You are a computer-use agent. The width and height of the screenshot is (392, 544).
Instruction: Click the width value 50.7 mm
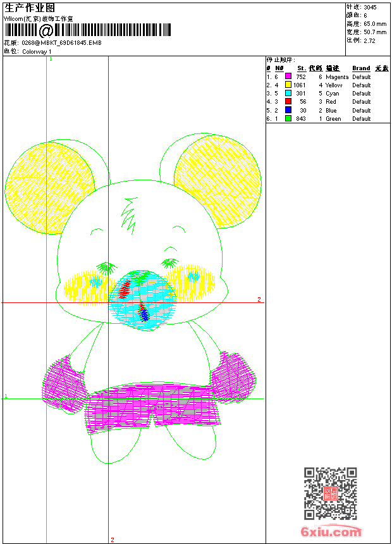click(375, 32)
